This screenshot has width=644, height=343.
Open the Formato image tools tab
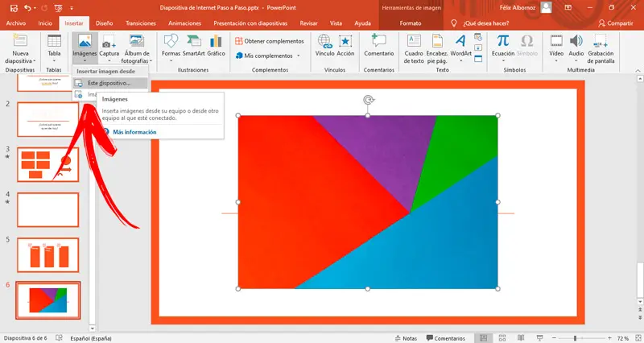(411, 23)
